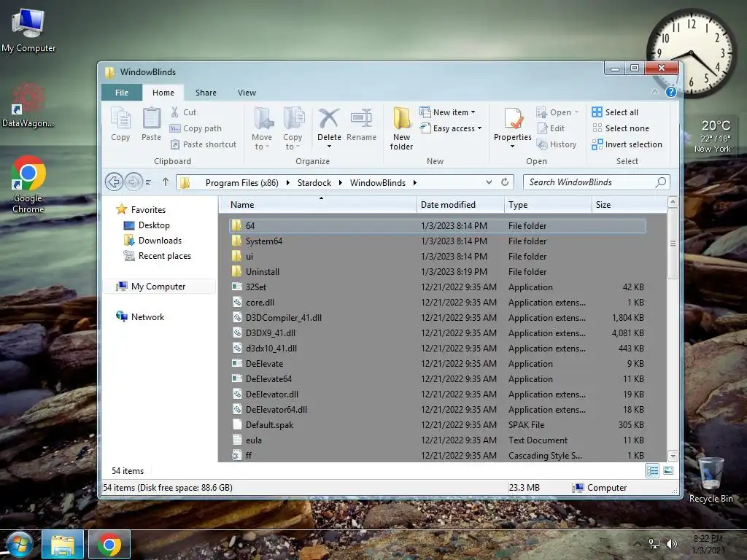Refresh the address bar
This screenshot has width=747, height=560.
pos(505,182)
